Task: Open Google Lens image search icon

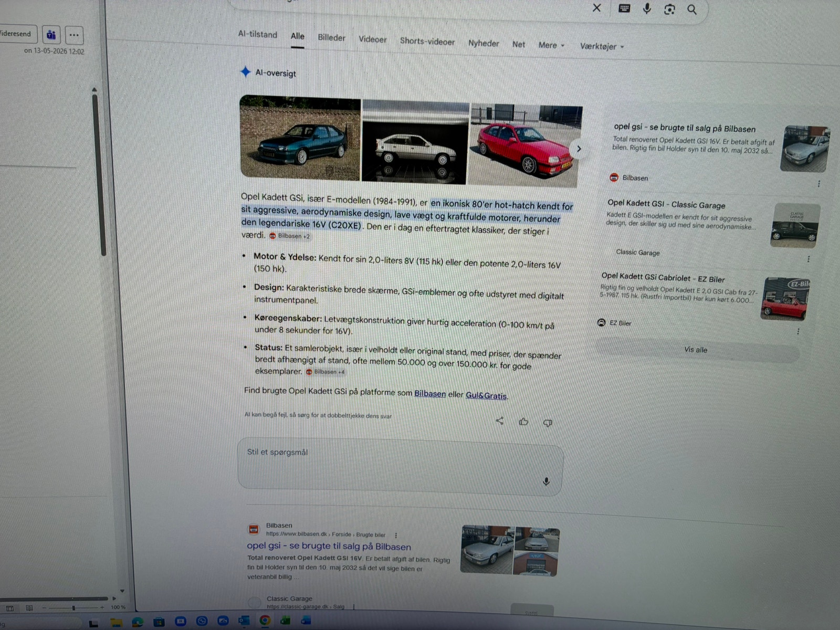Action: 669,9
